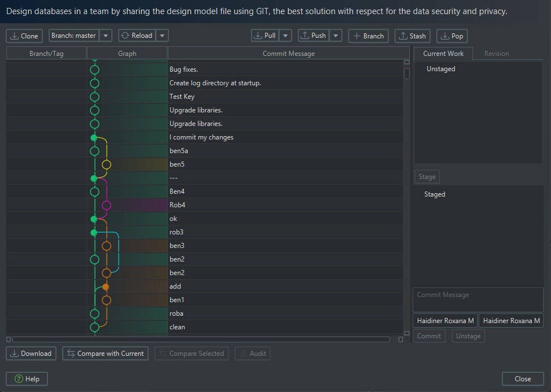The image size is (551, 392).
Task: Click the vertical scrollbar down arrow
Action: tap(406, 333)
